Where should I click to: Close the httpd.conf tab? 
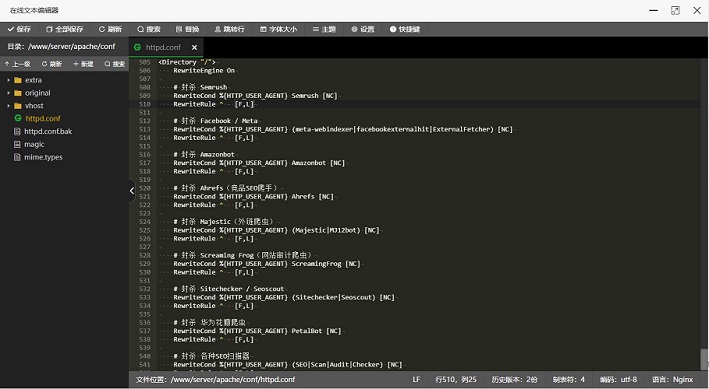coord(194,47)
